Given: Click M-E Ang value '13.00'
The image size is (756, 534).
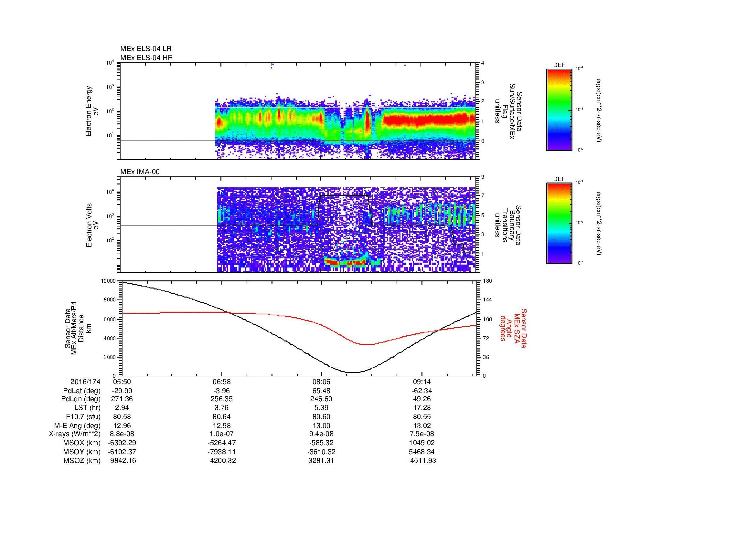Looking at the screenshot, I should click(321, 425).
